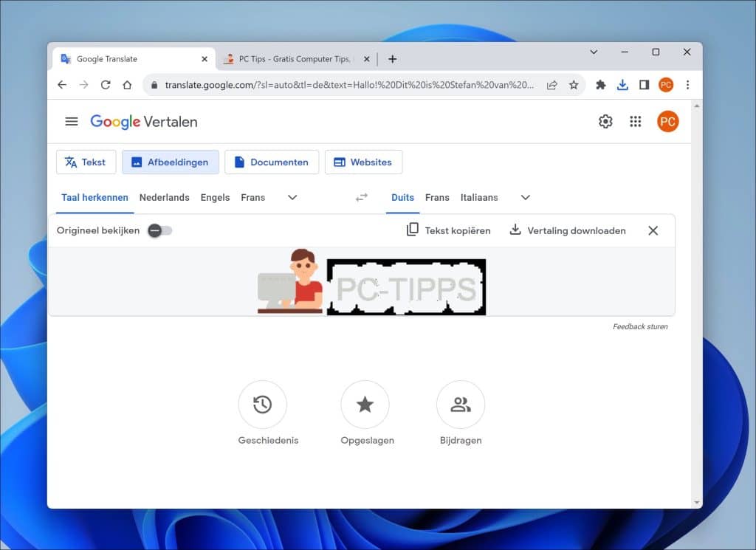This screenshot has width=756, height=550.
Task: Click the address bar URL
Action: (x=349, y=85)
